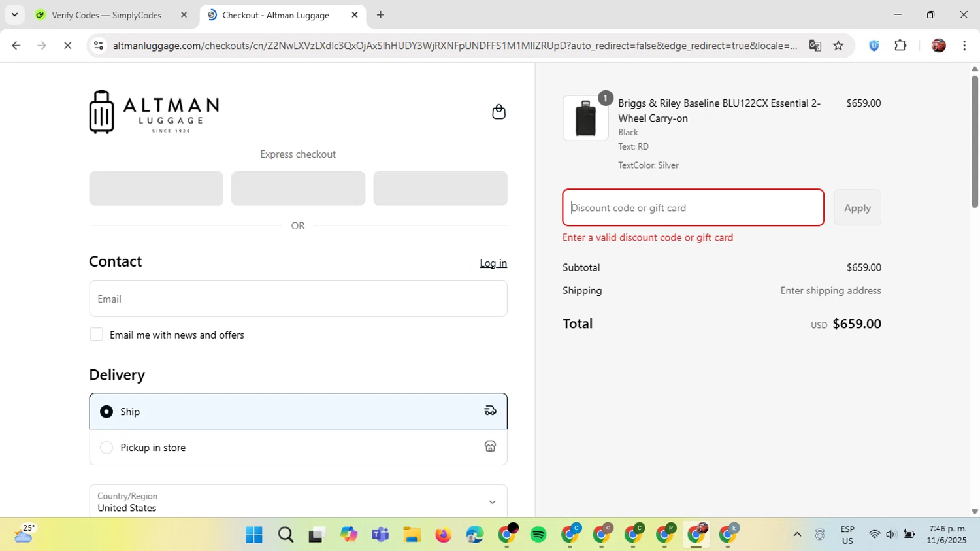Open Copilot from the taskbar
980x551 pixels.
click(x=349, y=535)
